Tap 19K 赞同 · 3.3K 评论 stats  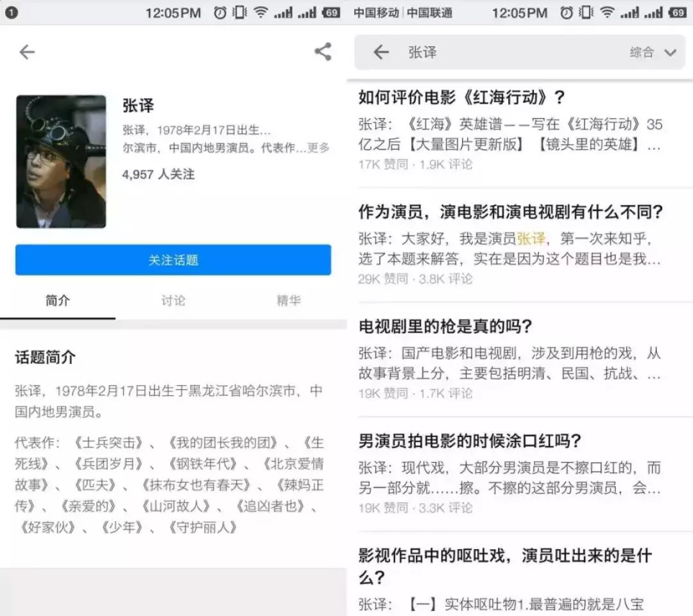click(415, 508)
